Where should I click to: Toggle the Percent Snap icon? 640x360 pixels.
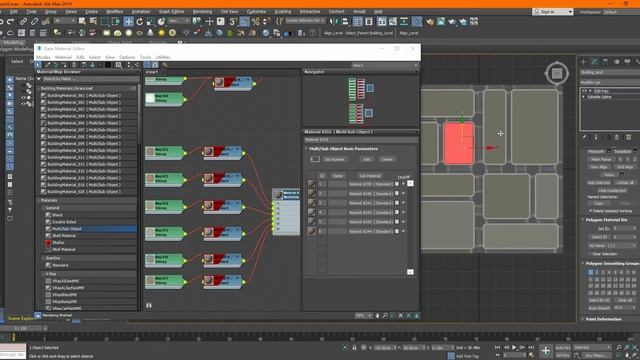point(256,22)
